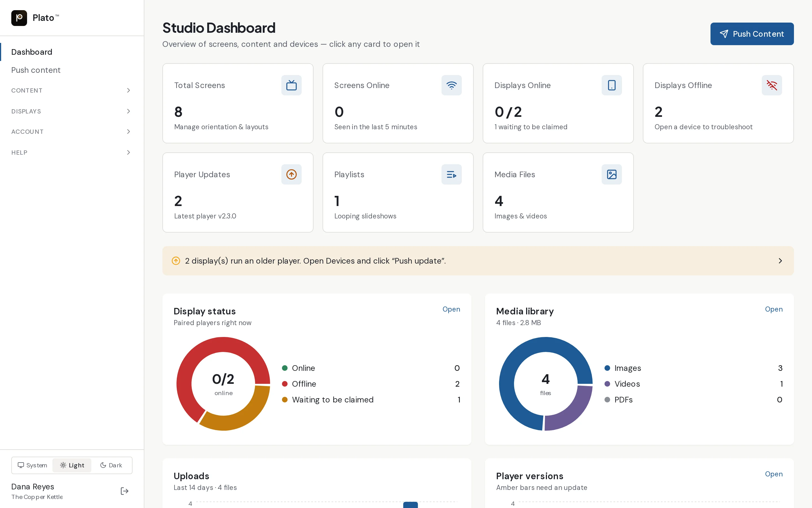
Task: Click the log out icon beside Dana Reyes
Action: [x=125, y=491]
